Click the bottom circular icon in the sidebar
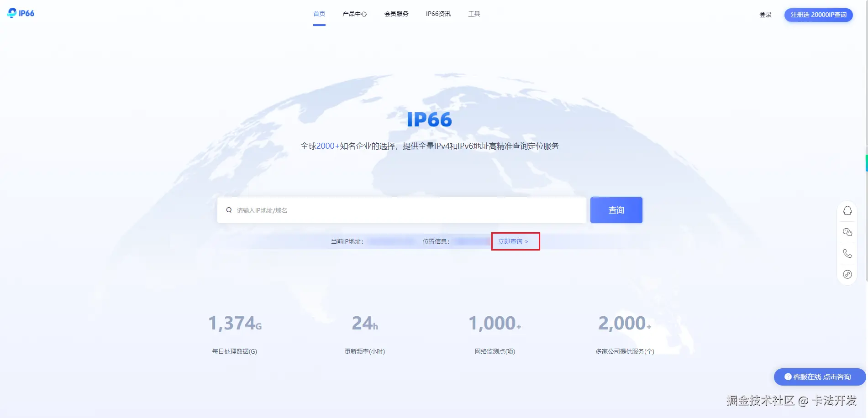The height and width of the screenshot is (418, 868). coord(847,274)
